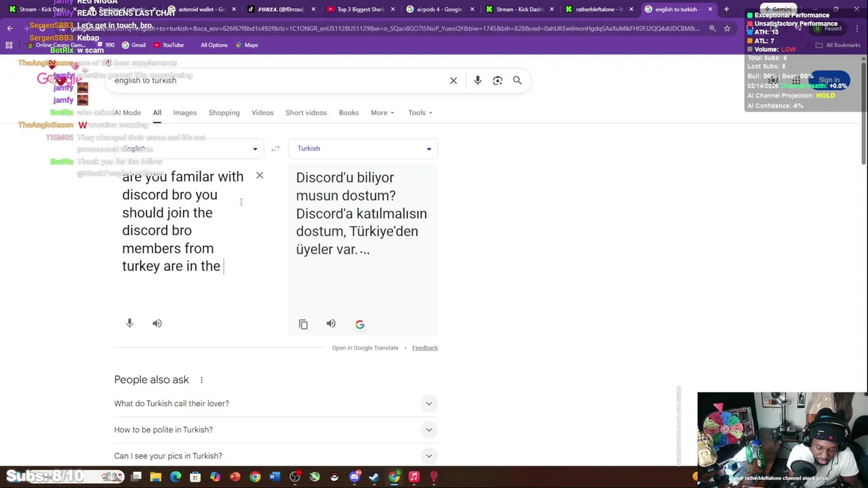Swap translation languages arrow icon

click(x=275, y=148)
